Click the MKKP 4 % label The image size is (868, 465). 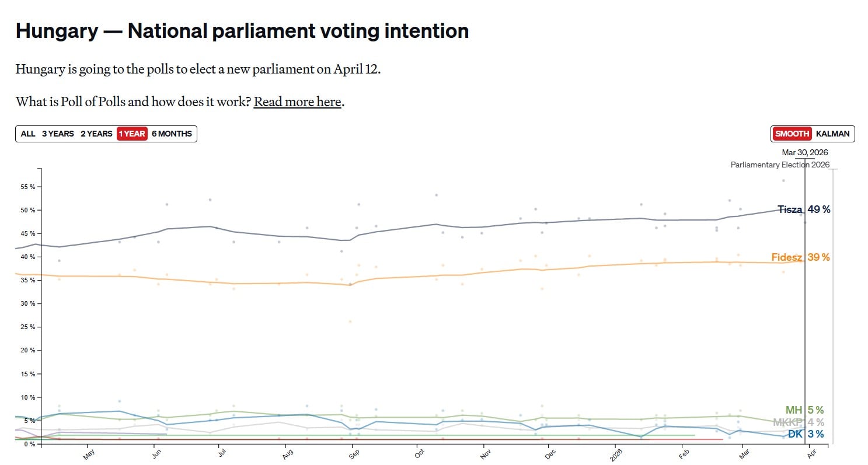798,422
